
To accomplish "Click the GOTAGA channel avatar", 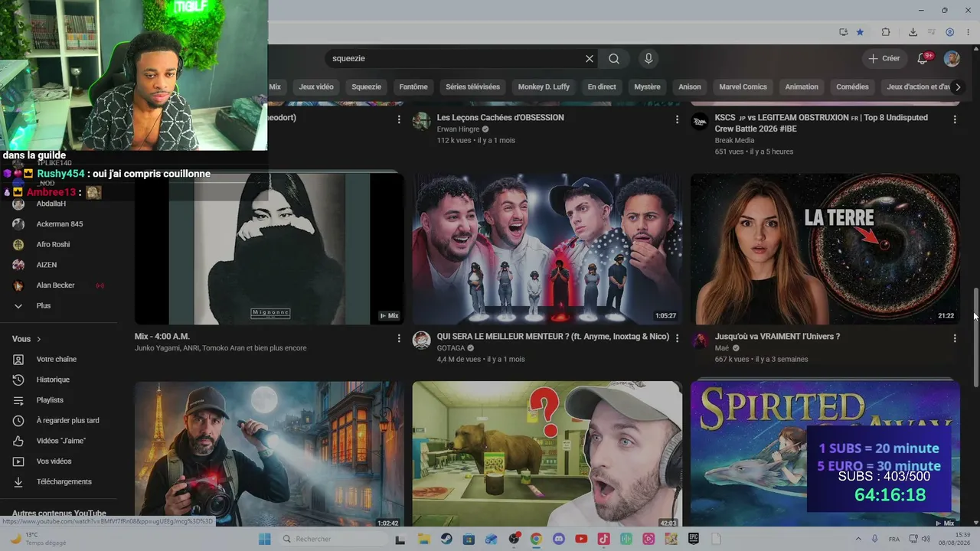I will coord(422,341).
